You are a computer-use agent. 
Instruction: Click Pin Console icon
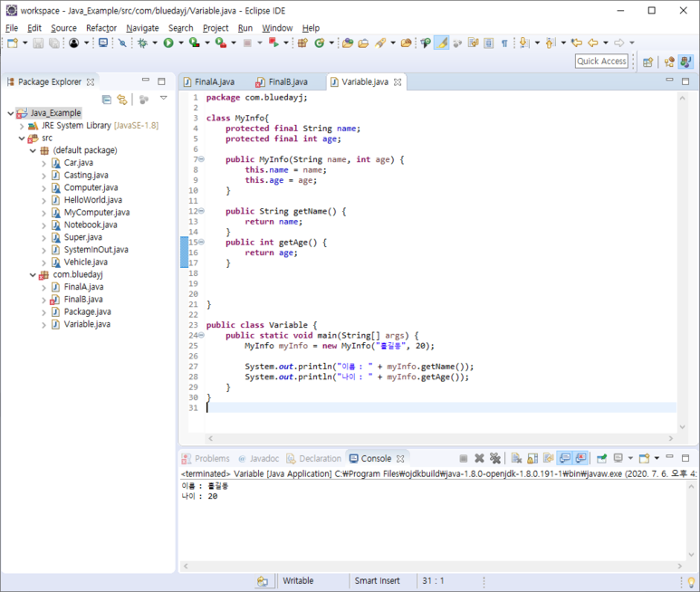[x=602, y=459]
